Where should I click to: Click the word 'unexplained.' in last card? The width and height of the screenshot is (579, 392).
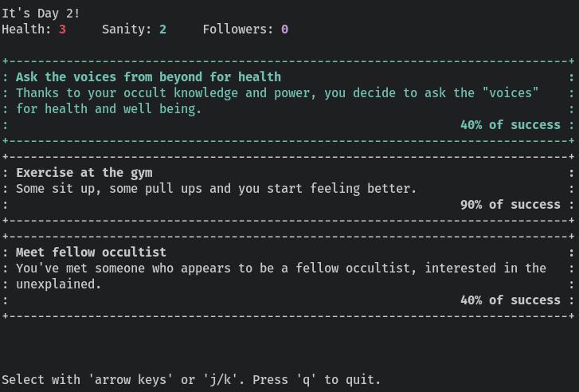coord(58,284)
